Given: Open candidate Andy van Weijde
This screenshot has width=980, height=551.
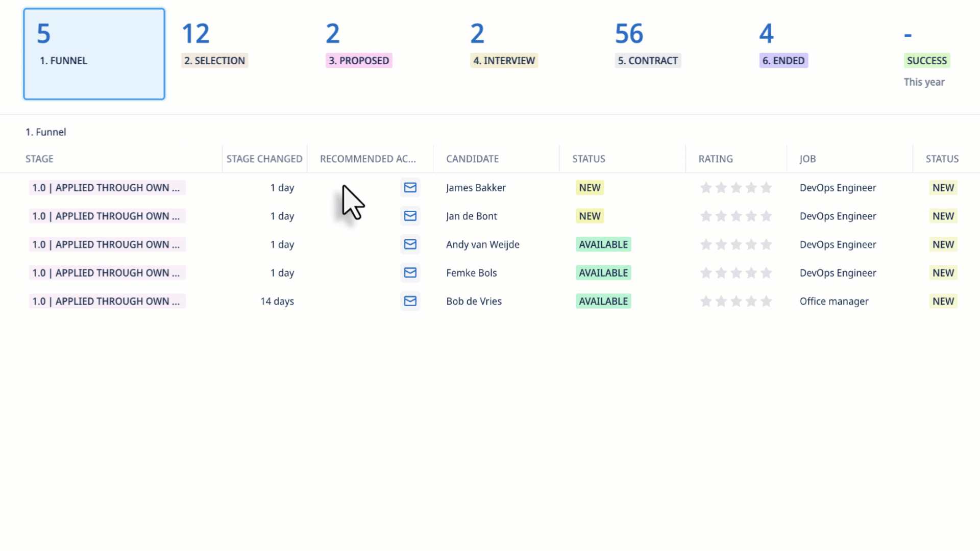Looking at the screenshot, I should tap(482, 244).
